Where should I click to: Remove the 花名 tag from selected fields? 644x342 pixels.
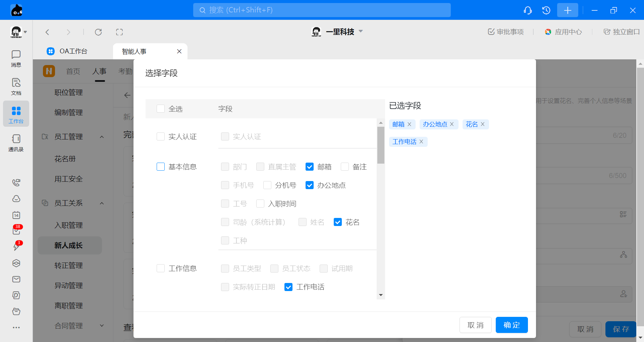pos(483,124)
